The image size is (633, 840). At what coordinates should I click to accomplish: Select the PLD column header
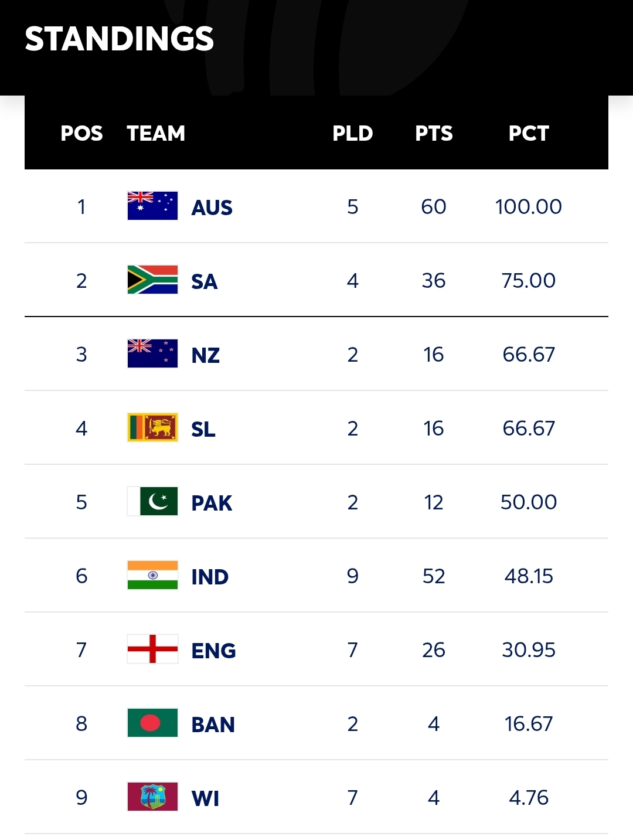(352, 133)
